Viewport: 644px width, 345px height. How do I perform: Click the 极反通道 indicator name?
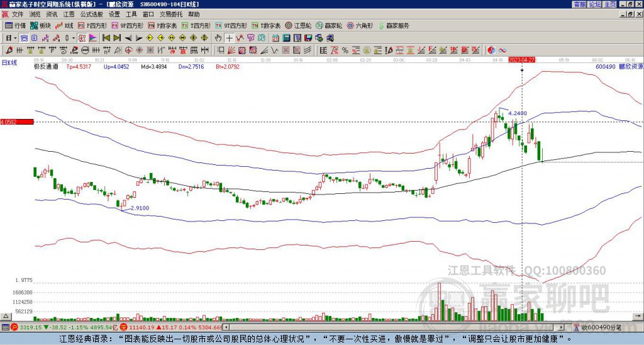[x=46, y=66]
